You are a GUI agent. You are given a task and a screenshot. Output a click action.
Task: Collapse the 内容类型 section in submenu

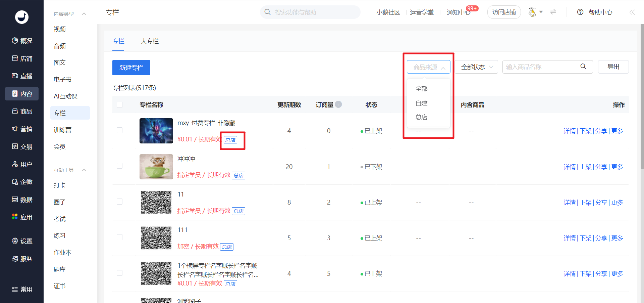pyautogui.click(x=84, y=14)
